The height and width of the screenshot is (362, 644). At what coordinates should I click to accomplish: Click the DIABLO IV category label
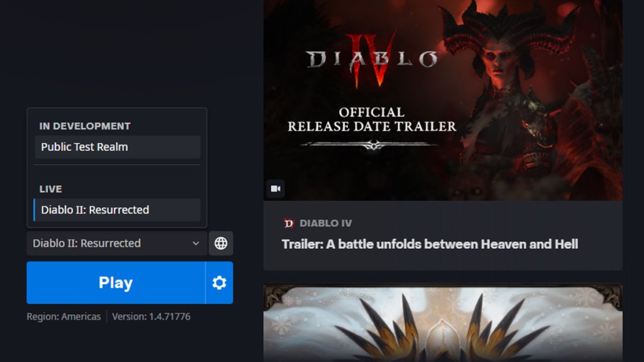326,223
